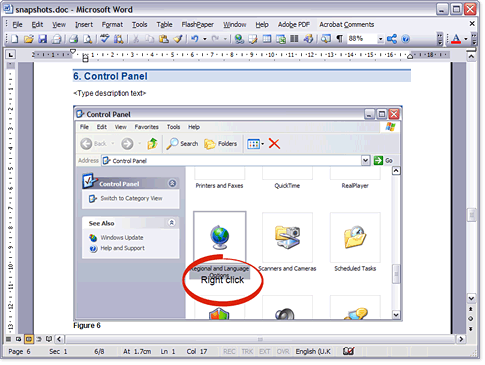Click the Save icon in Word toolbar

42,39
